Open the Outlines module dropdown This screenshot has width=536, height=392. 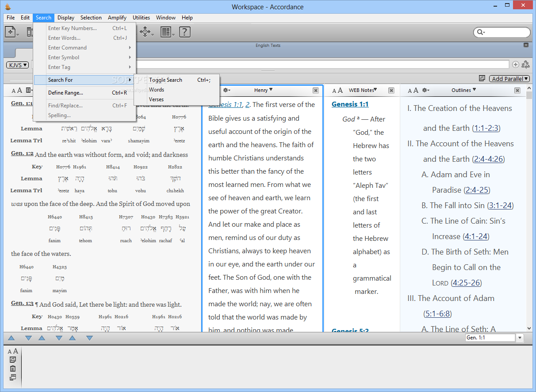click(x=463, y=90)
